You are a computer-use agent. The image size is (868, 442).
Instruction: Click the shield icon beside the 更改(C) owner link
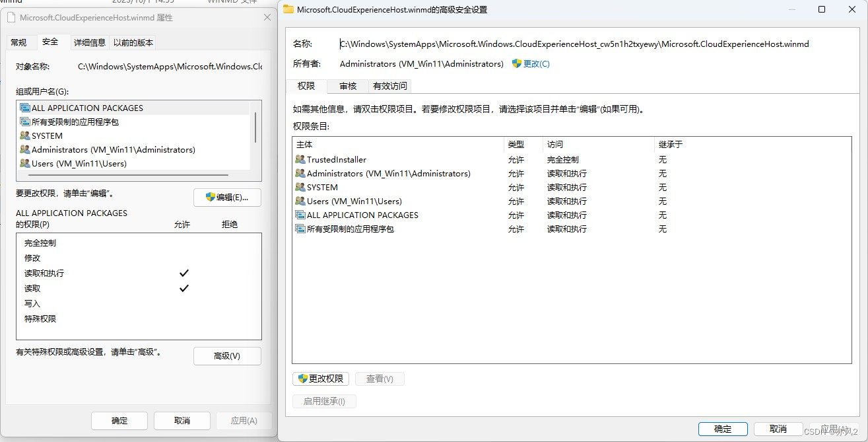517,63
